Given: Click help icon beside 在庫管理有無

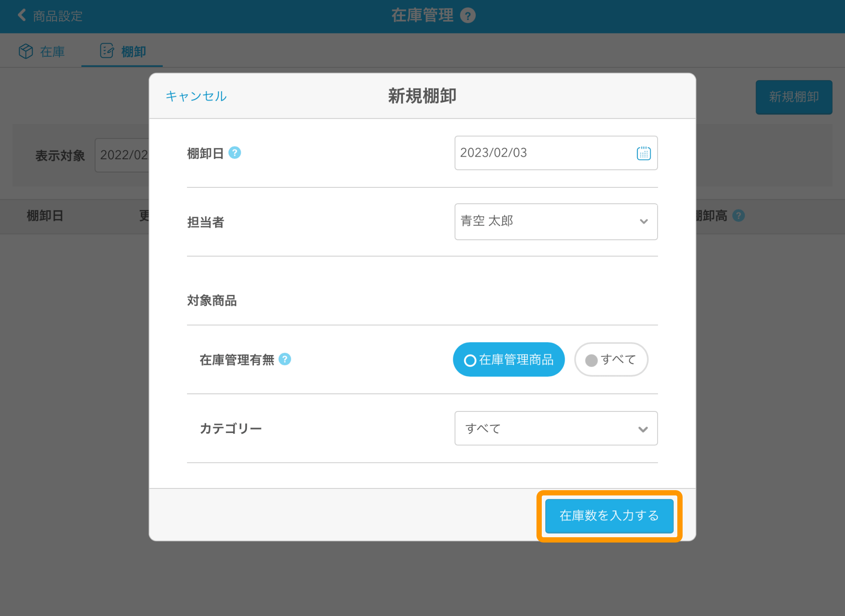Looking at the screenshot, I should pyautogui.click(x=285, y=359).
